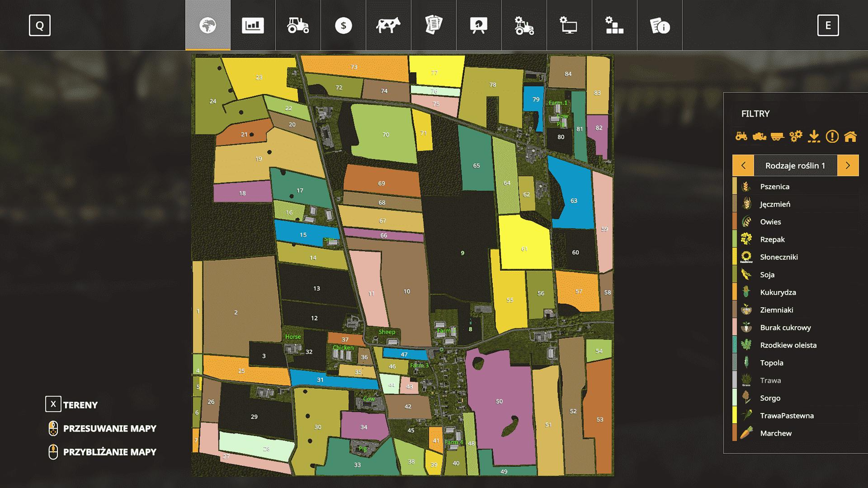The image size is (868, 488).
Task: Select field 50 on the map
Action: tap(499, 401)
